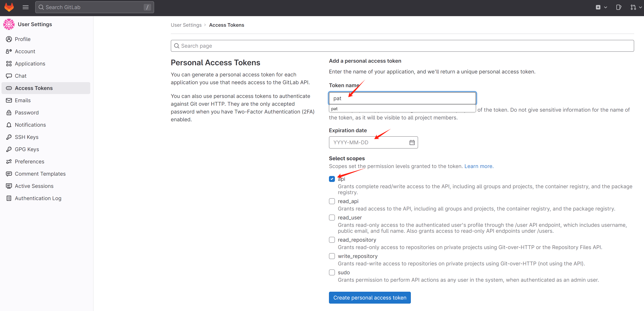Click the SSH Keys key icon
644x311 pixels.
tap(9, 137)
